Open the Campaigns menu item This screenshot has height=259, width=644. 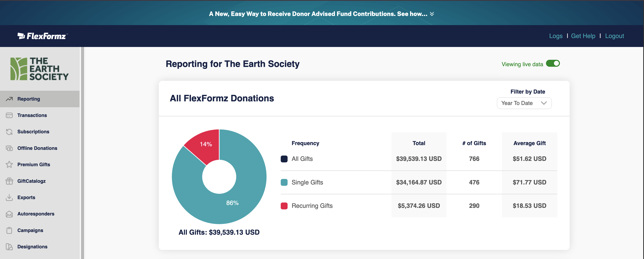point(30,230)
